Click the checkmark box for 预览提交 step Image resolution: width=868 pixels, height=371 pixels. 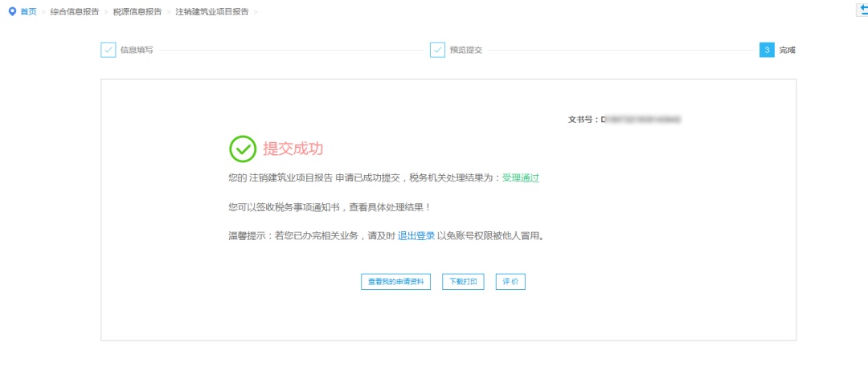(437, 50)
